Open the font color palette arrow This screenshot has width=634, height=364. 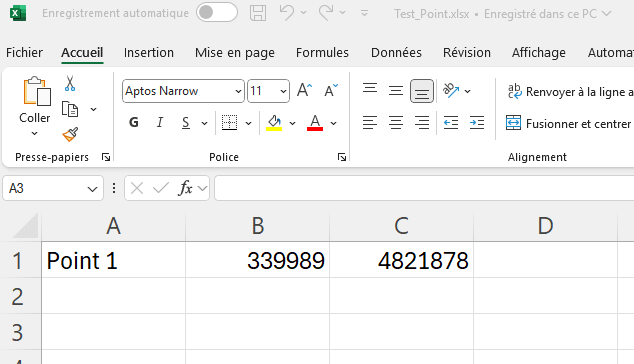coord(334,123)
